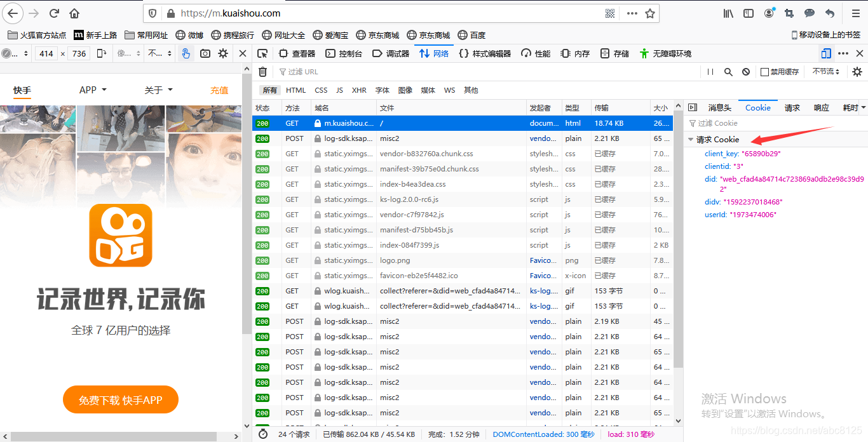Collapse the network details pane icon
The image size is (868, 442).
tap(693, 108)
